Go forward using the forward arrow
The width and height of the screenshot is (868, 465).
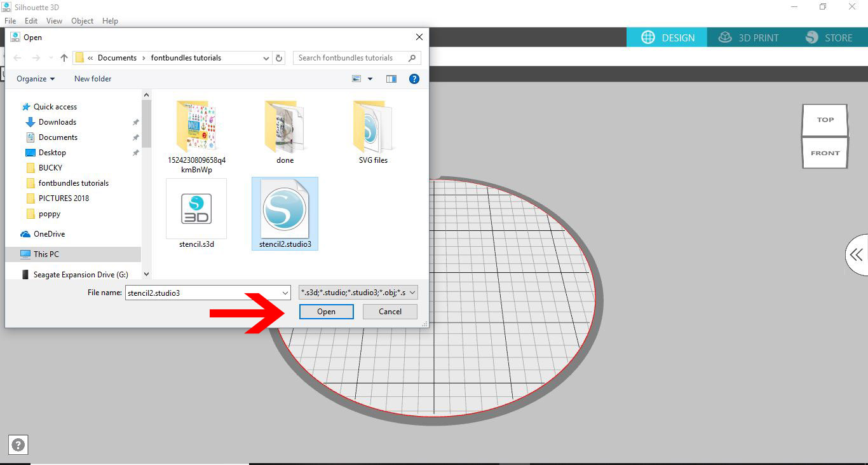(x=36, y=58)
